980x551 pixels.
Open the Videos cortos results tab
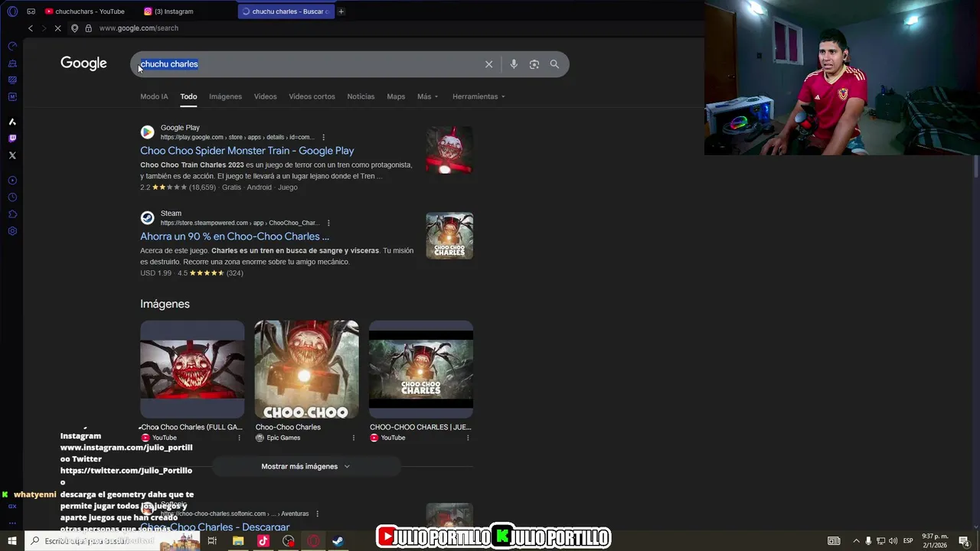coord(312,96)
